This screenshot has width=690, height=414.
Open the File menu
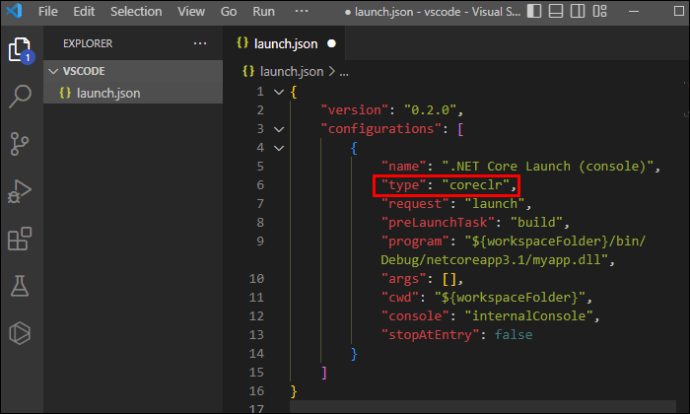[x=48, y=11]
